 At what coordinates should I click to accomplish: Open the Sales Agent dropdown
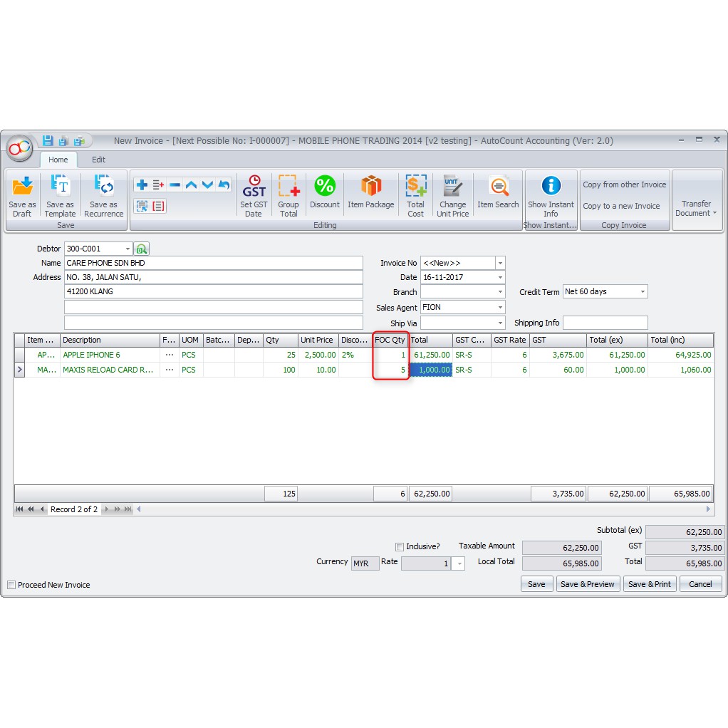tap(500, 308)
